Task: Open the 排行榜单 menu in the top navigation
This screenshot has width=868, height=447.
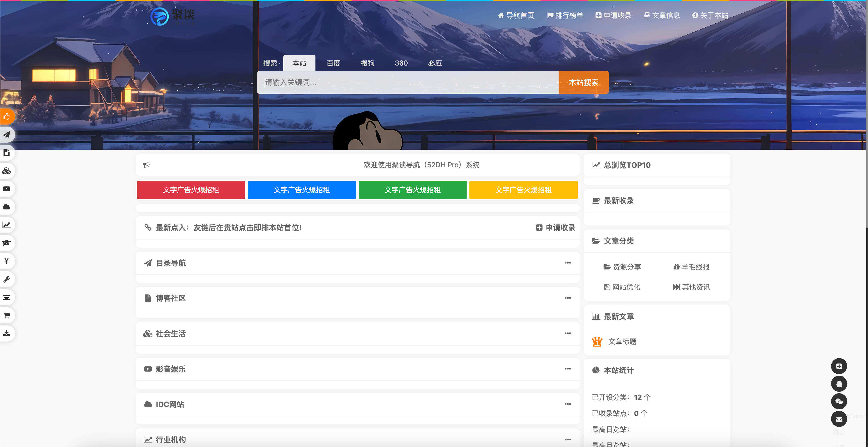Action: (x=565, y=15)
